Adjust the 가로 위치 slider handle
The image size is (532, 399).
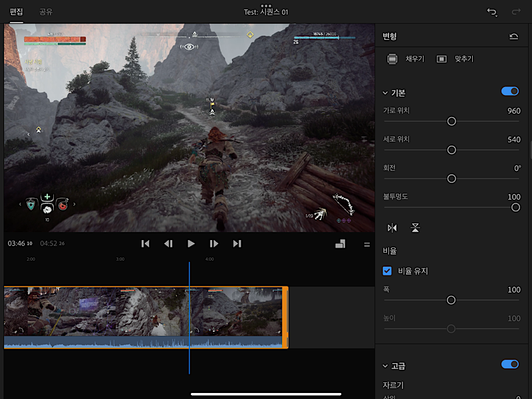pos(452,122)
